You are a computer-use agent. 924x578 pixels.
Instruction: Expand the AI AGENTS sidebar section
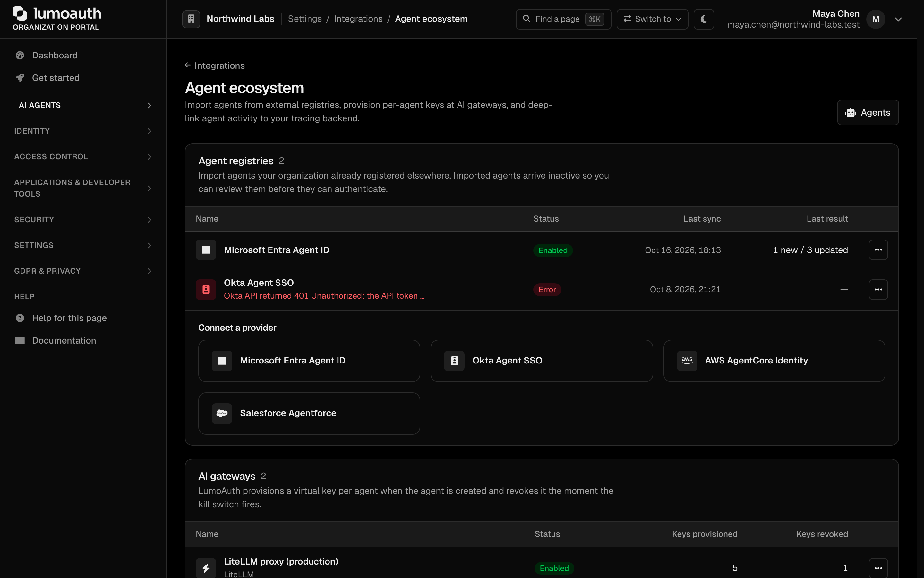click(x=83, y=106)
